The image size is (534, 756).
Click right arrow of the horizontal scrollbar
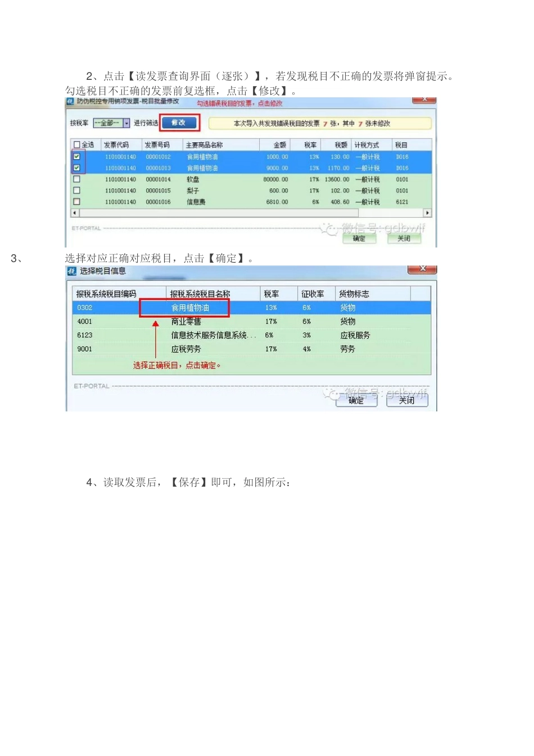pos(427,213)
